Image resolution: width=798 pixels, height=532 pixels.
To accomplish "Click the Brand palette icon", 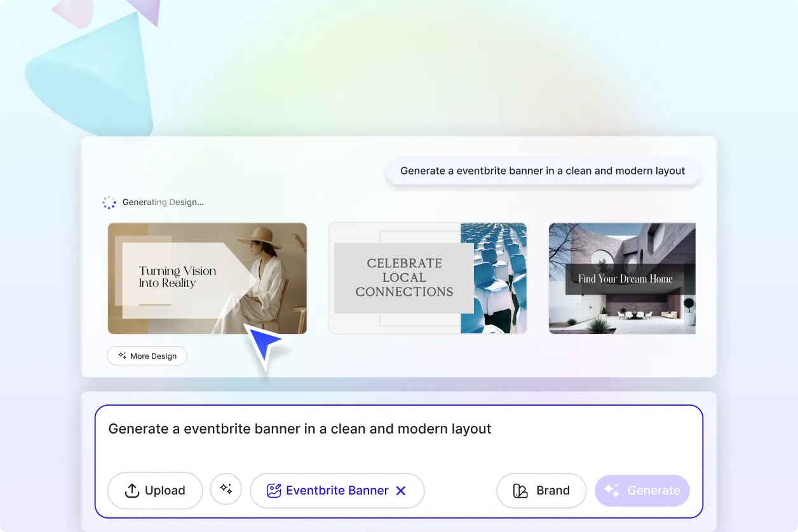I will coord(520,491).
